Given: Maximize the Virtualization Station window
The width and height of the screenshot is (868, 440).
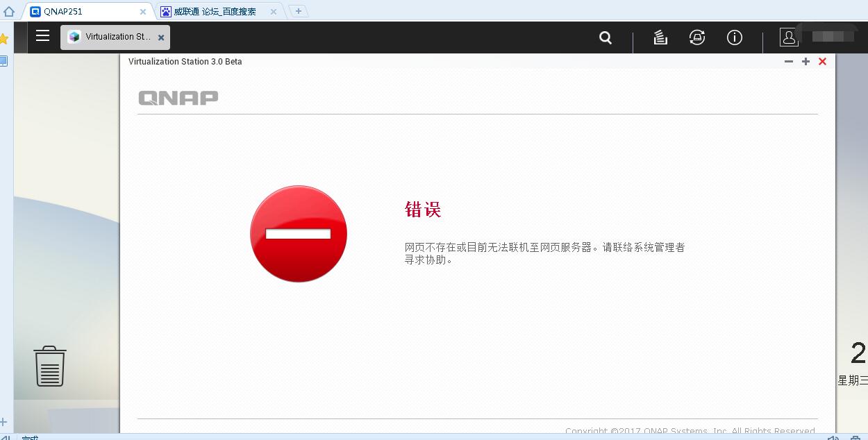Looking at the screenshot, I should click(806, 61).
